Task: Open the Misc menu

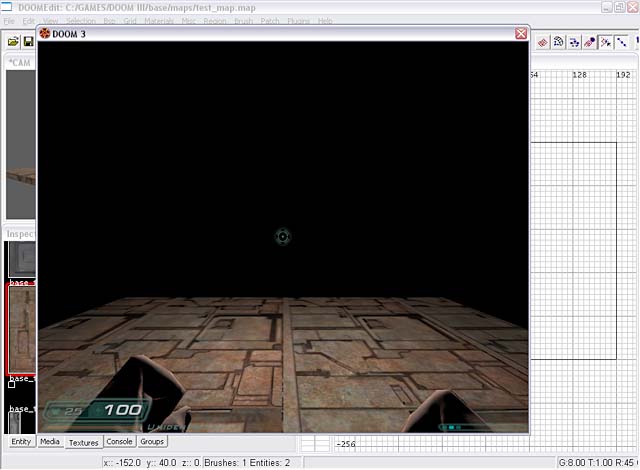Action: (x=189, y=20)
